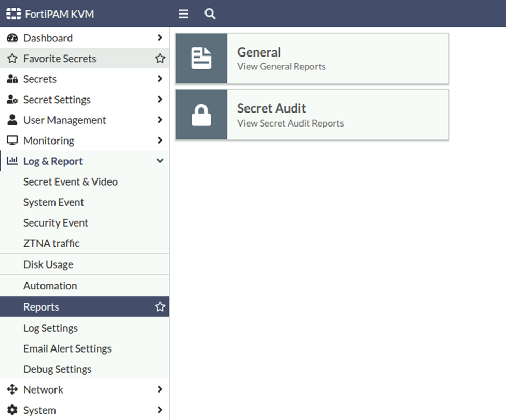This screenshot has width=506, height=420.
Task: Open Log Settings
Action: coord(85,328)
